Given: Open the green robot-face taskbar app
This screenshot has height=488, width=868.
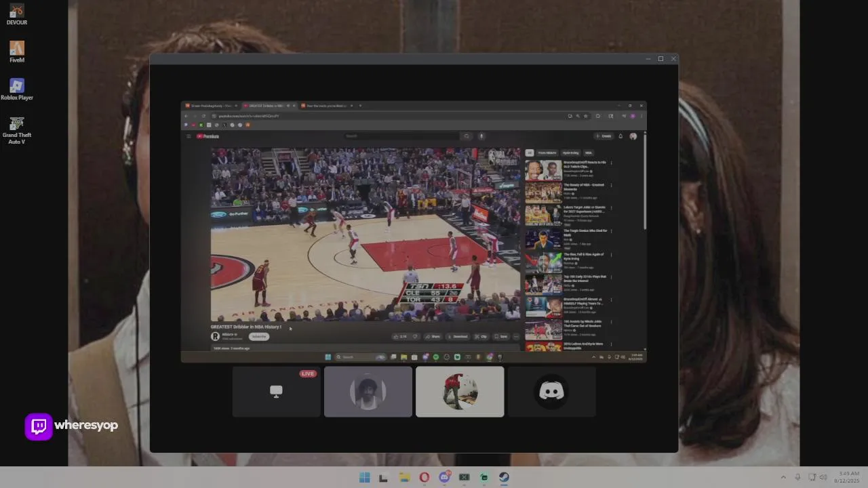Looking at the screenshot, I should pos(484,477).
